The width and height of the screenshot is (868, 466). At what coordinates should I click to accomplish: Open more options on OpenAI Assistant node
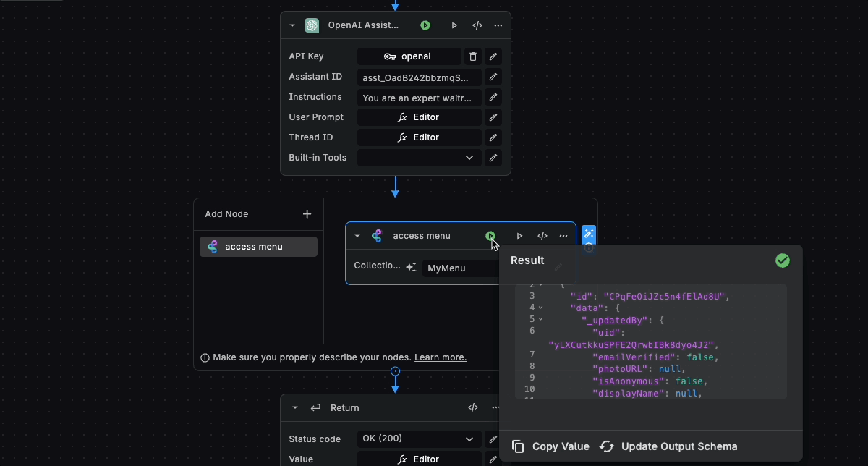point(498,25)
